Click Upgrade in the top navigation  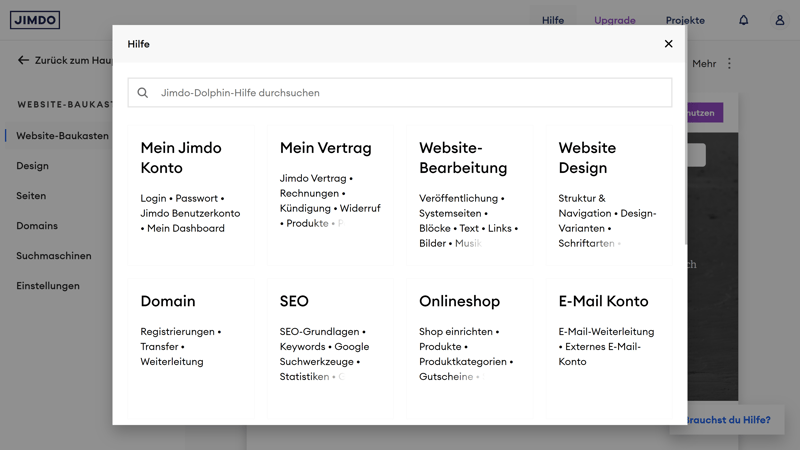pos(614,20)
